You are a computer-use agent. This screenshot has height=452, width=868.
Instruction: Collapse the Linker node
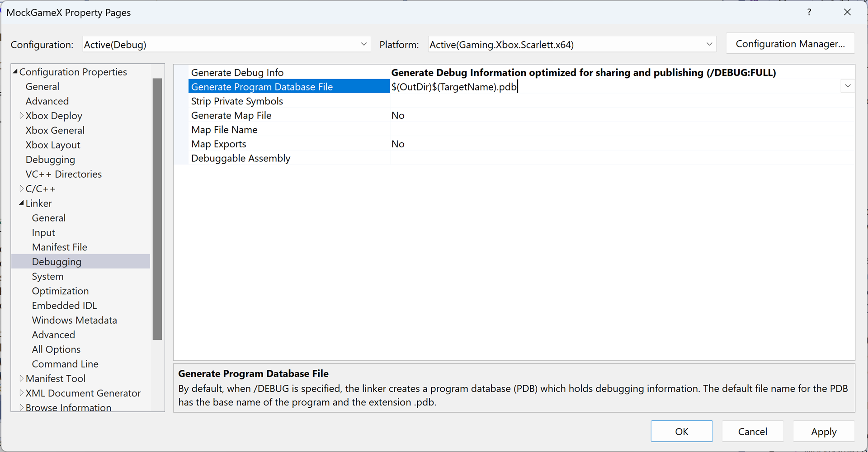pos(21,203)
